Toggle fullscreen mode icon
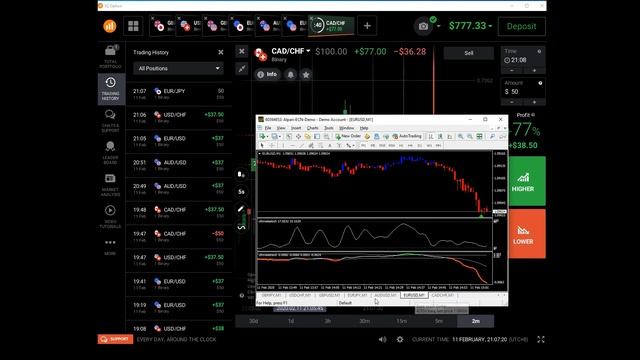640x360 pixels. tap(541, 339)
